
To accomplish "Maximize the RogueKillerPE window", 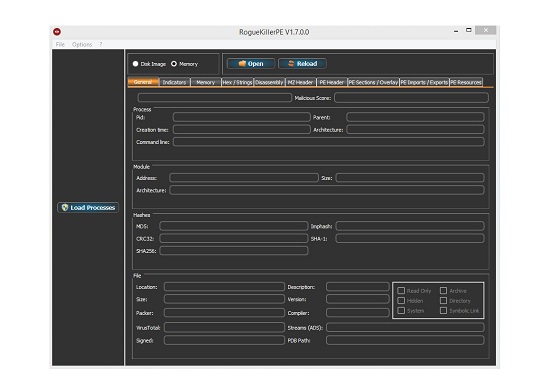I will [x=468, y=31].
